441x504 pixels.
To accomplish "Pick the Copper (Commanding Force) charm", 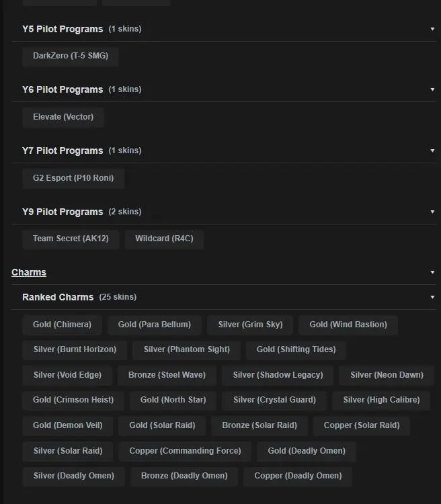I will [185, 451].
